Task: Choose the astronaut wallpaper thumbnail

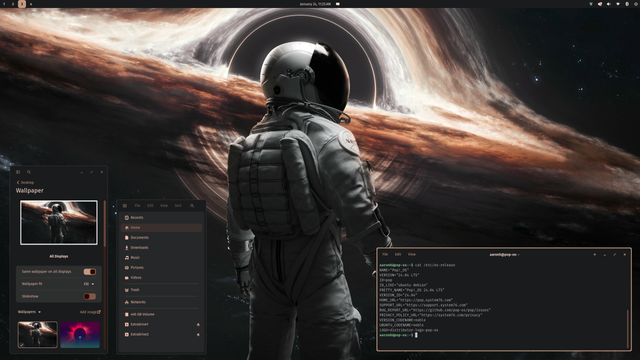Action: click(x=38, y=335)
